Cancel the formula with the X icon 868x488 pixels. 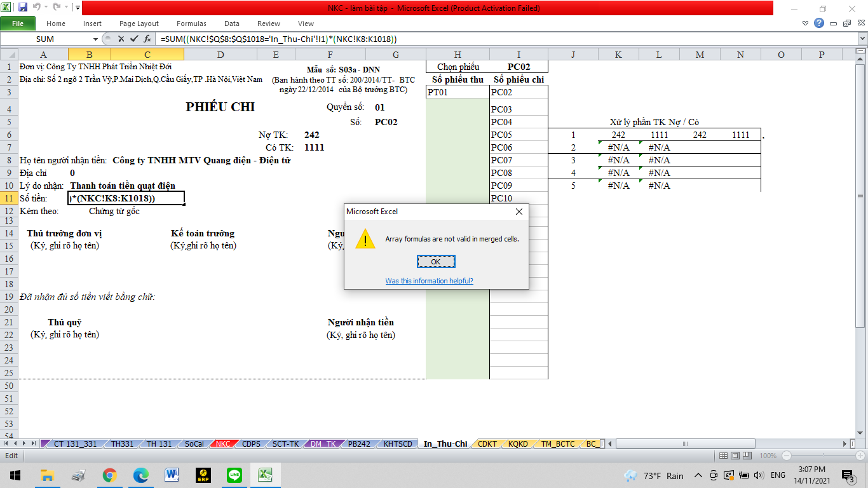point(121,39)
